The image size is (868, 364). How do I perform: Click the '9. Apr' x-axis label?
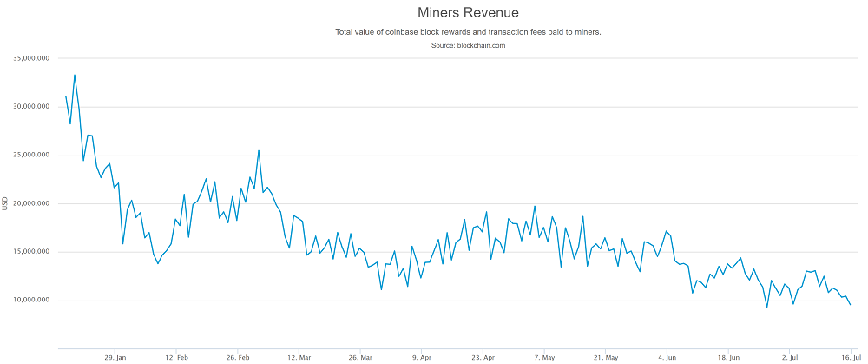[422, 358]
